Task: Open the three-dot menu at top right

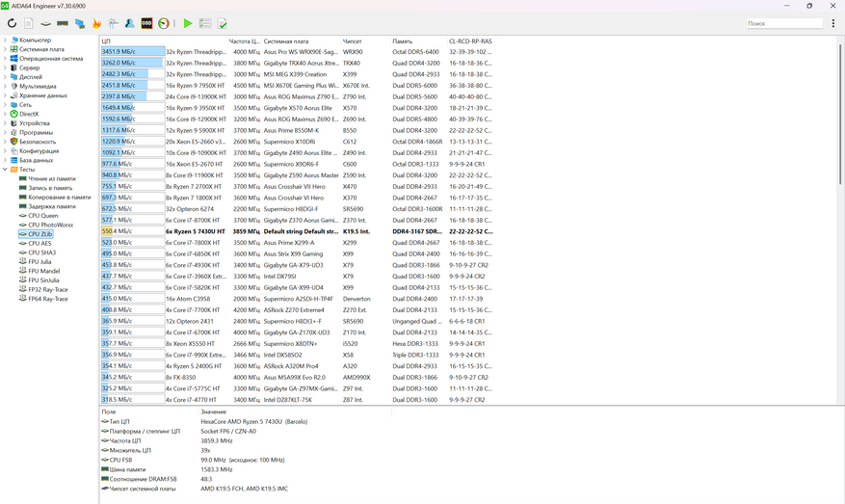Action: click(x=833, y=23)
